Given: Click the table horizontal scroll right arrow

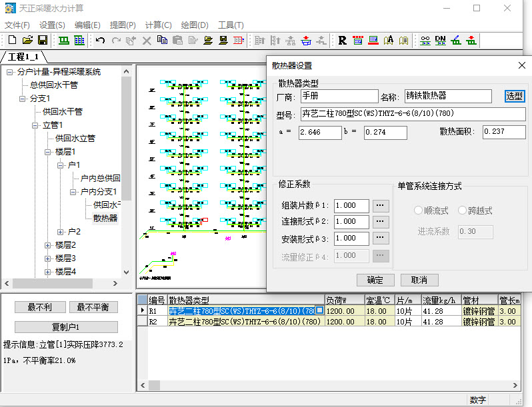Looking at the screenshot, I should 515,385.
